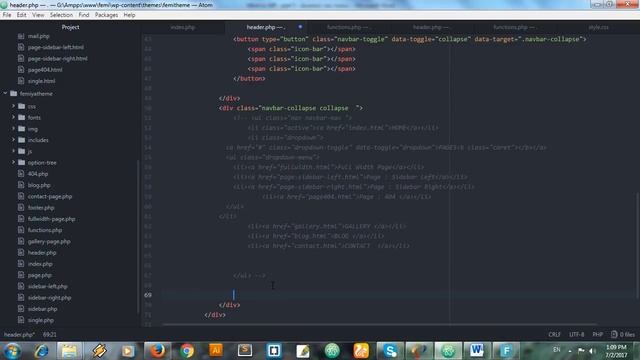
Task: Open the Packages menu
Action: [106, 15]
